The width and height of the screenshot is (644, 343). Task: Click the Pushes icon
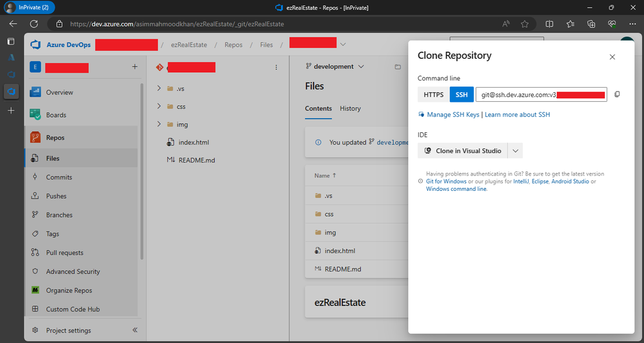point(35,196)
